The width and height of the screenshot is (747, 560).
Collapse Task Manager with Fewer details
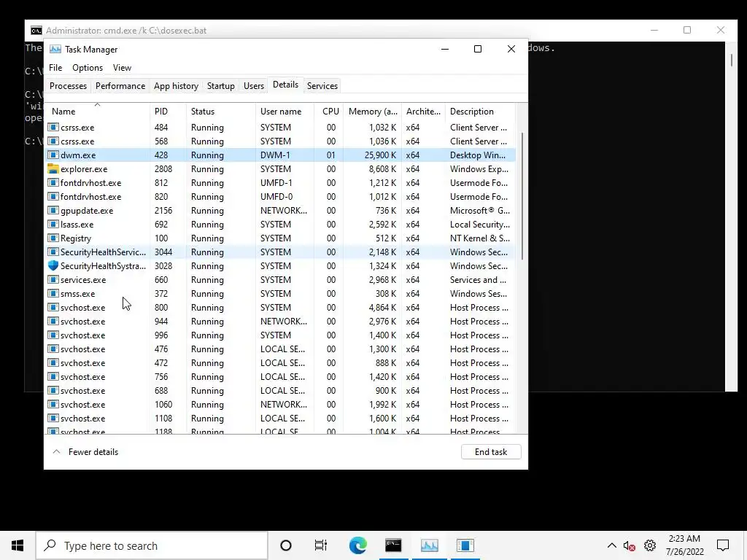point(85,452)
